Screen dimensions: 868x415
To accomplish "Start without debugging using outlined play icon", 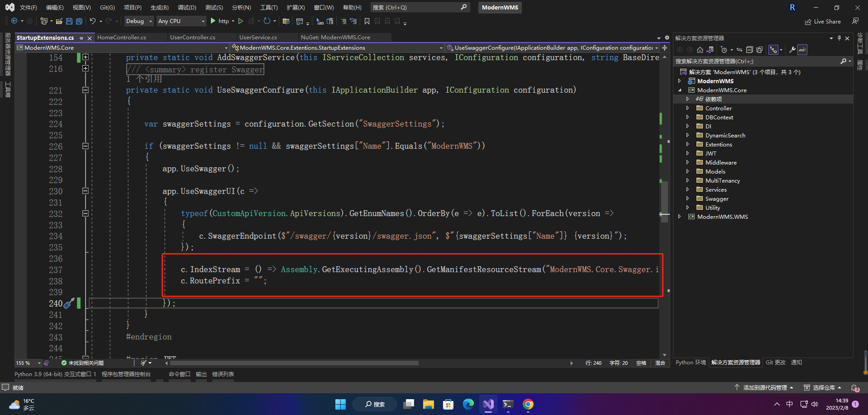I will point(241,21).
